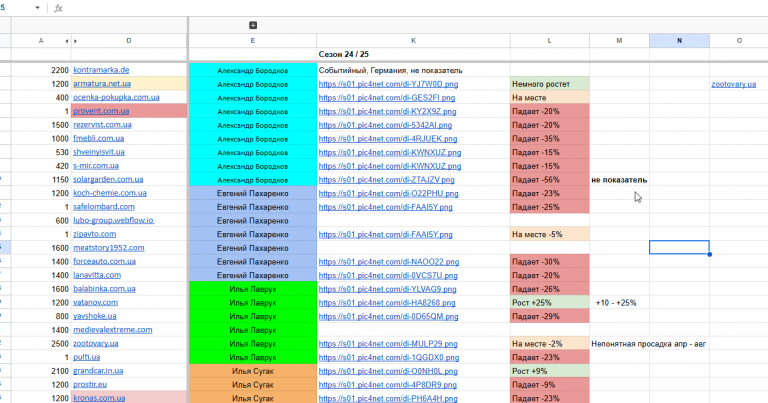Open the meatstory1952.com link

click(109, 248)
